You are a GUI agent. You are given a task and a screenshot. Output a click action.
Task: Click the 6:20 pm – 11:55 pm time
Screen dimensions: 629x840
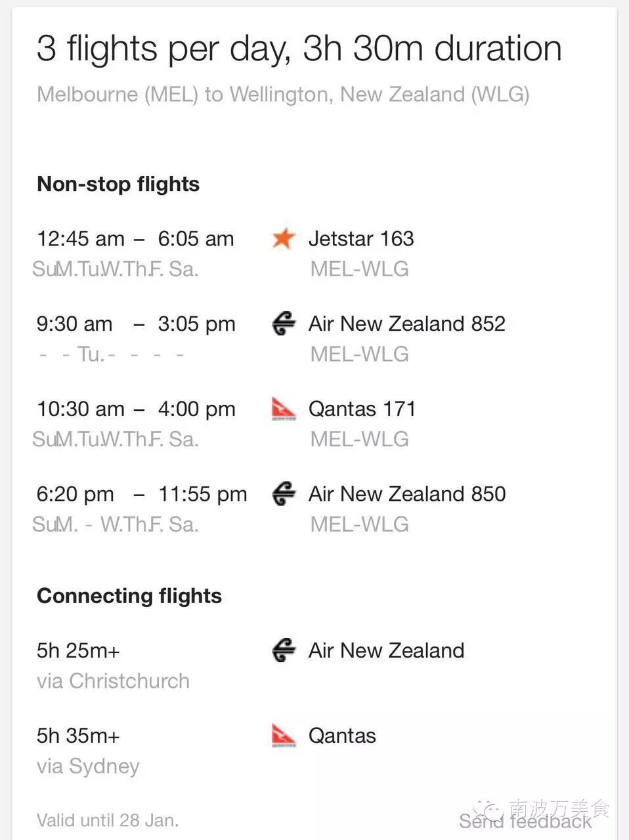[x=142, y=494]
